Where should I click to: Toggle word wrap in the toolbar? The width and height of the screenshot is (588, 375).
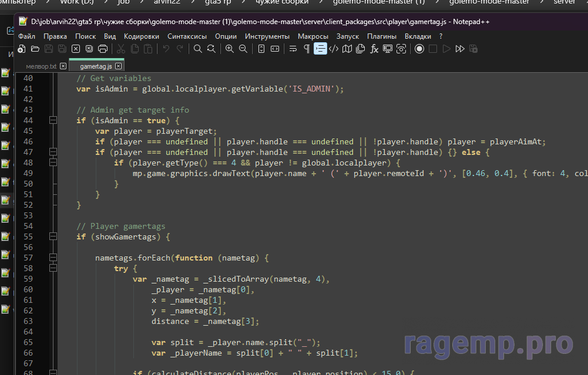[x=293, y=49]
